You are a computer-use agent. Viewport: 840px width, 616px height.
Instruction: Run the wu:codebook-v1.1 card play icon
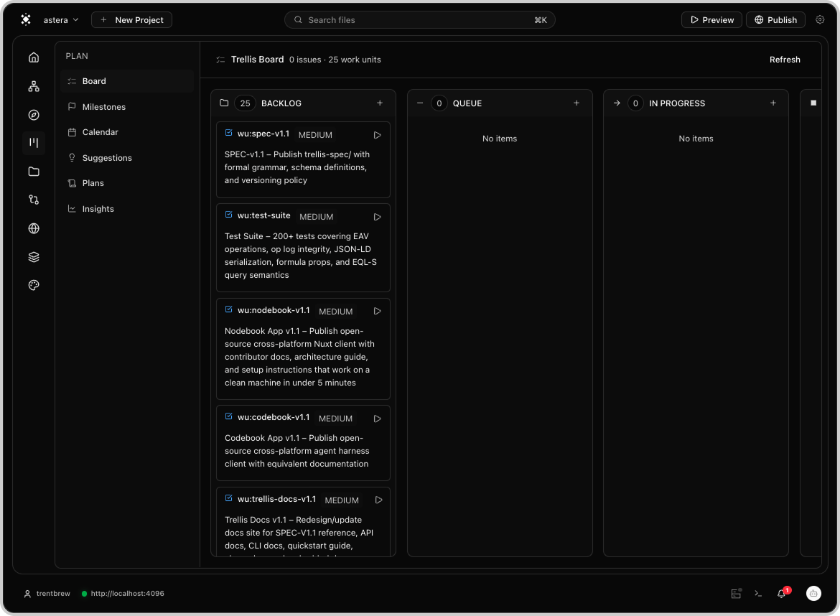377,419
